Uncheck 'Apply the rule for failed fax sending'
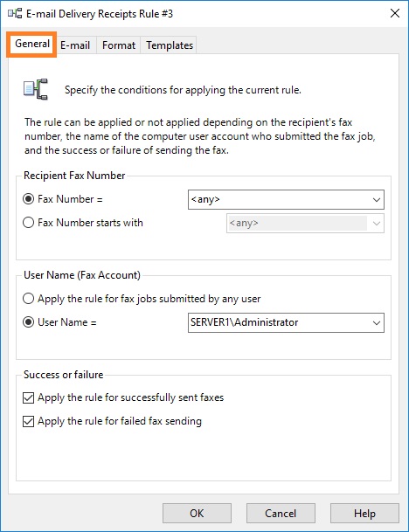This screenshot has width=409, height=532. pyautogui.click(x=29, y=421)
